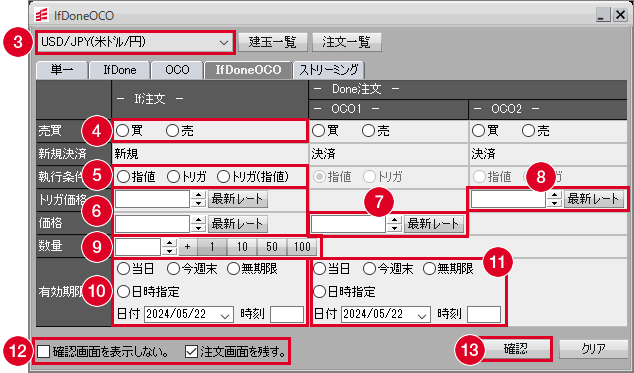The height and width of the screenshot is (373, 634).
Task: Click 最新レート button in If注文 価格 row
Action: (x=238, y=224)
